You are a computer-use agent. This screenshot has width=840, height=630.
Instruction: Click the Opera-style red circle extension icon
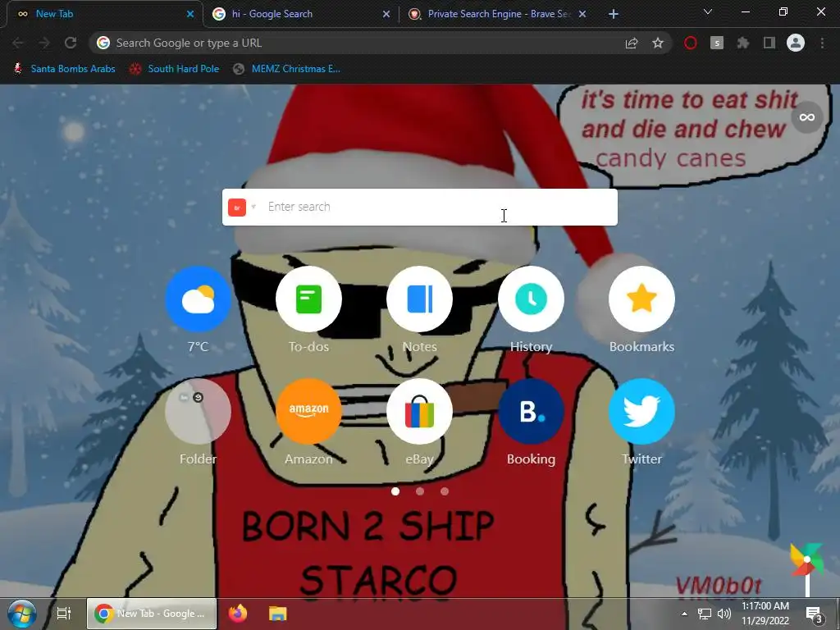(x=691, y=43)
